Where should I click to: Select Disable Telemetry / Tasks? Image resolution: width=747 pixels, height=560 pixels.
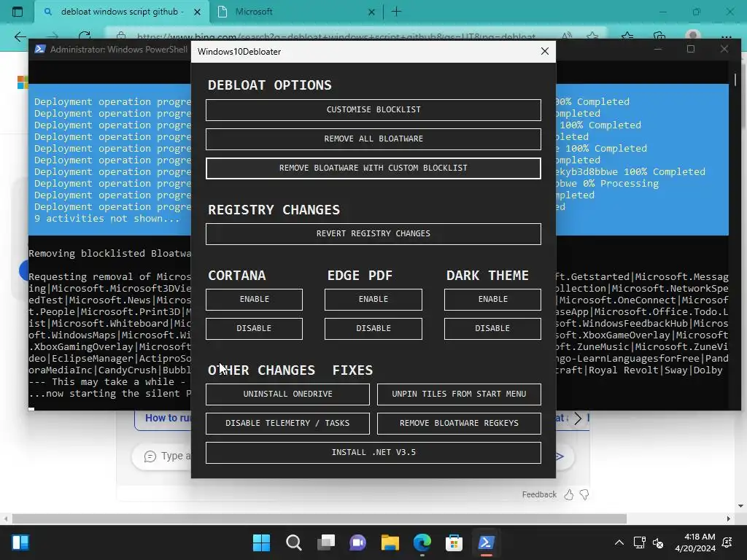(287, 423)
